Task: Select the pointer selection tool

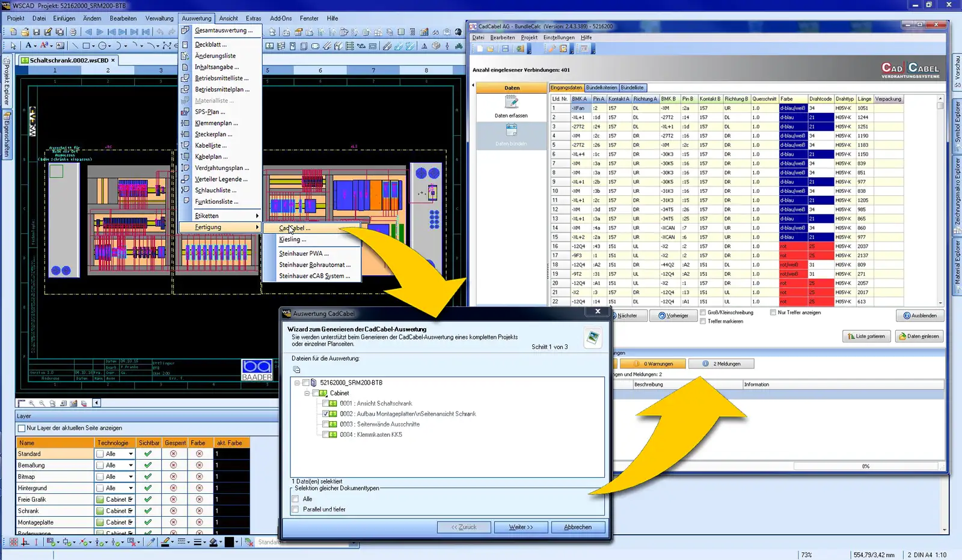Action: (13, 46)
